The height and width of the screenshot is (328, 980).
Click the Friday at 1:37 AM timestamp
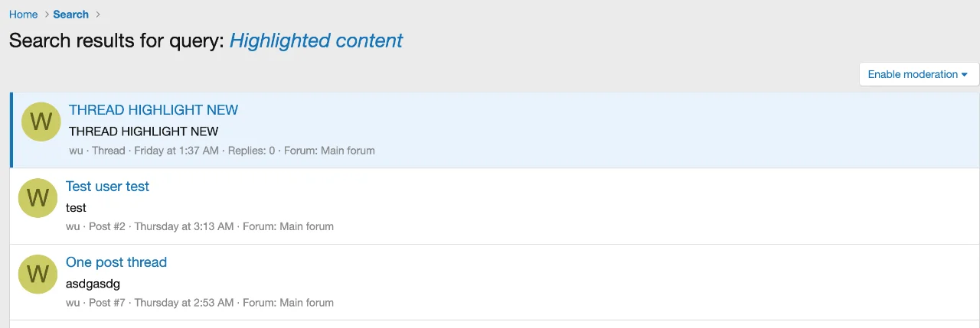point(176,151)
